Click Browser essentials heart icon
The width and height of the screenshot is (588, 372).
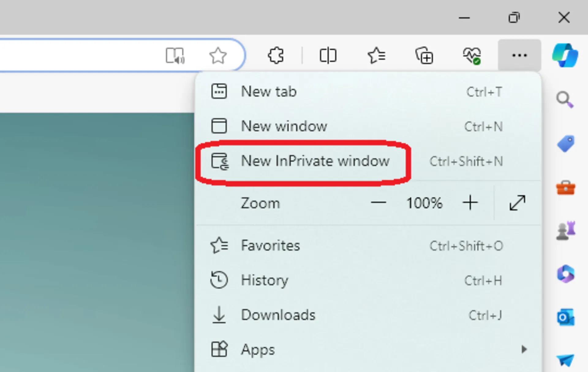[x=472, y=55]
